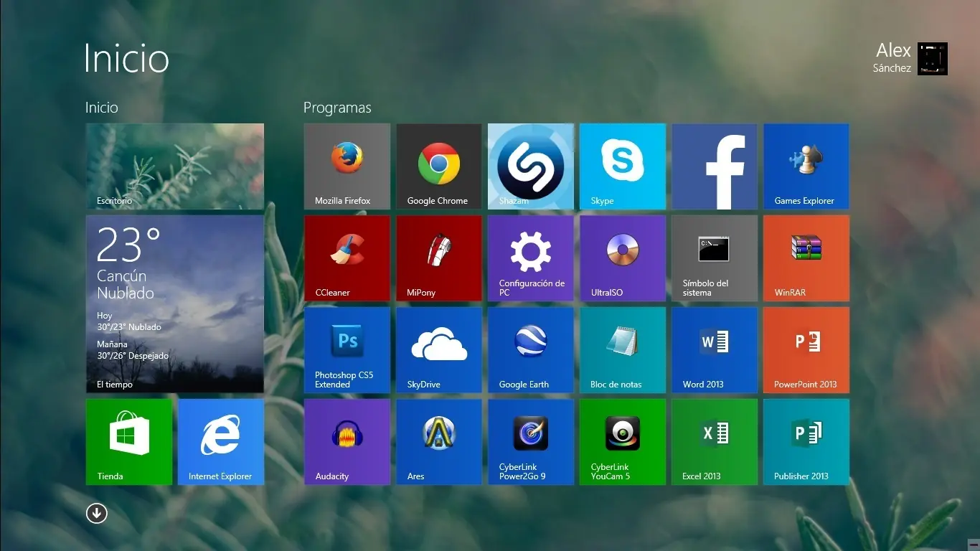Open the Shazam app tile
980x551 pixels.
click(x=531, y=166)
